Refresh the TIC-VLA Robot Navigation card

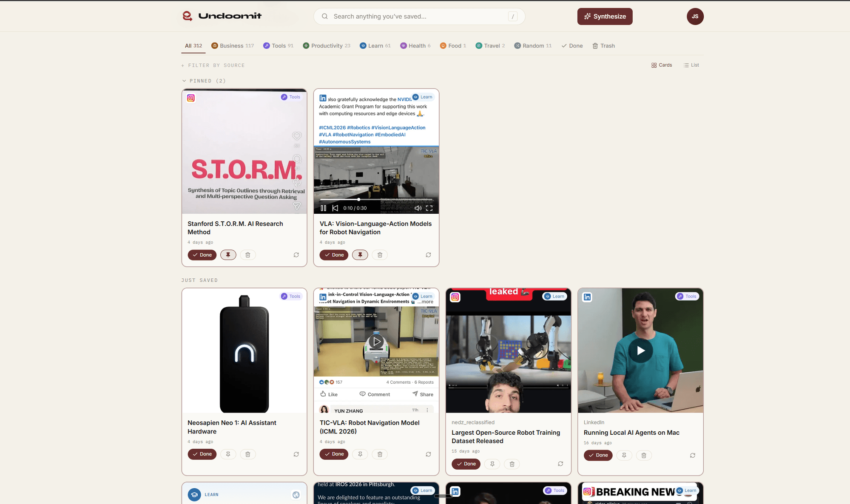(428, 454)
